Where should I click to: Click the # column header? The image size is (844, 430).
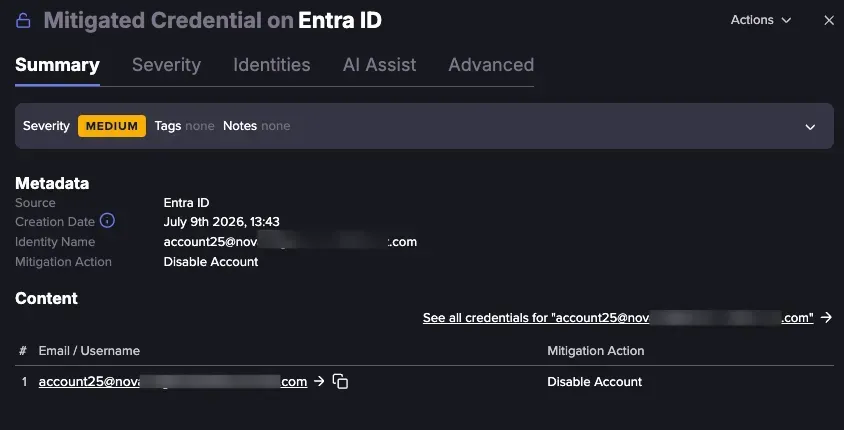coord(23,351)
